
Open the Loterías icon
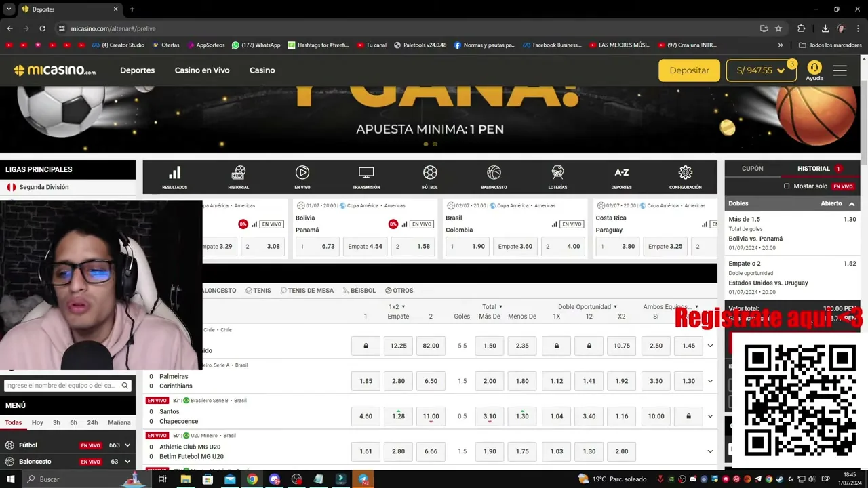click(x=557, y=178)
